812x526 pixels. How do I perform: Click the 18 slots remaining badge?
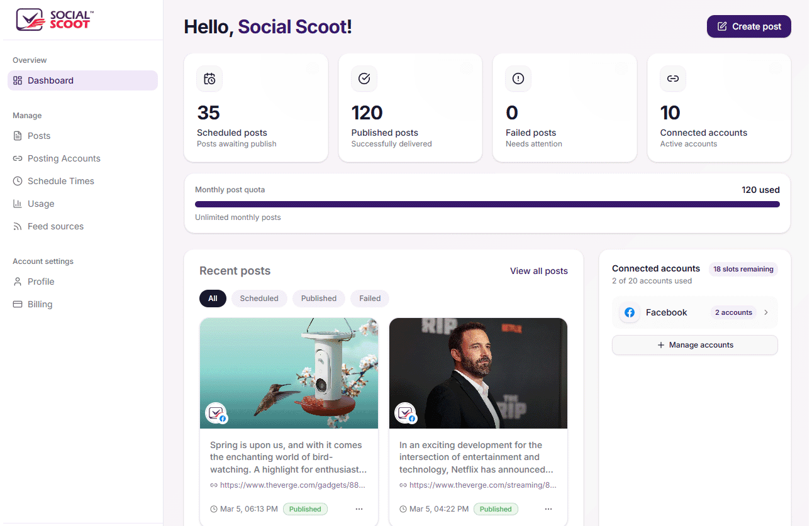[743, 269]
